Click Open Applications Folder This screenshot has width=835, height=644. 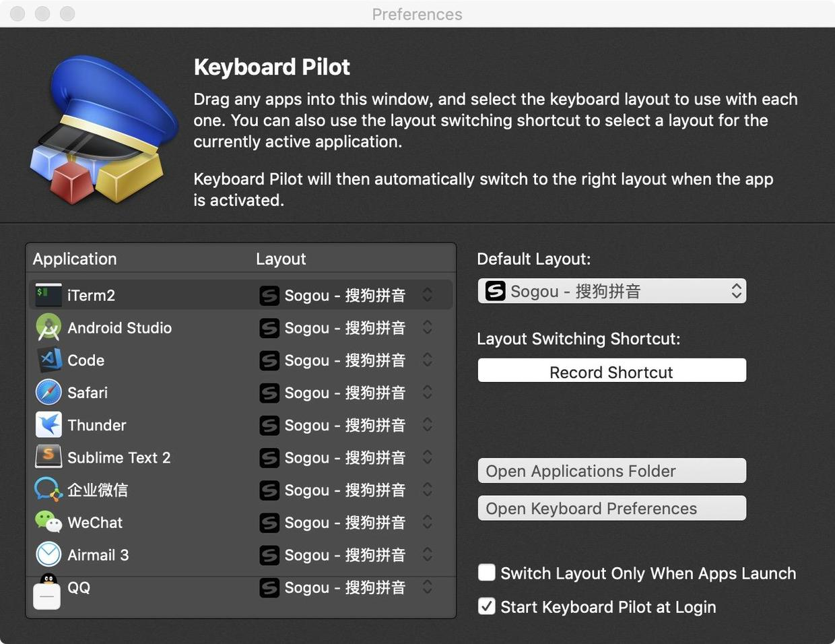(x=611, y=471)
